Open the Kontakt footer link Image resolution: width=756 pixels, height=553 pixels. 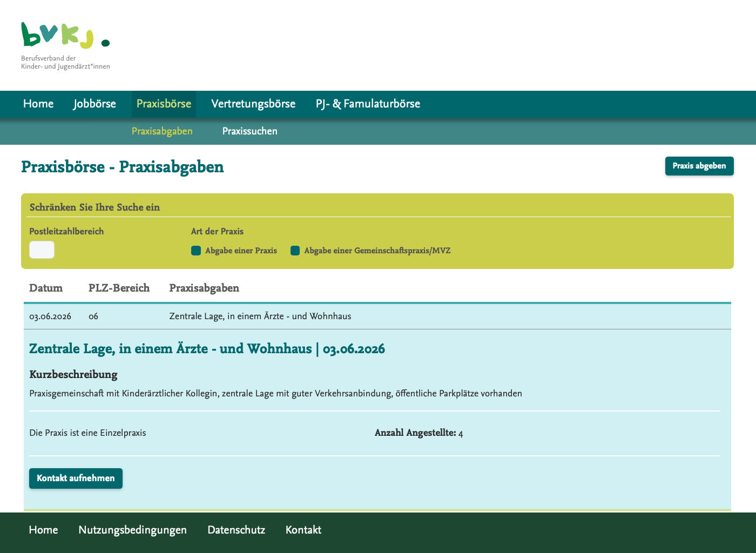[x=303, y=530]
